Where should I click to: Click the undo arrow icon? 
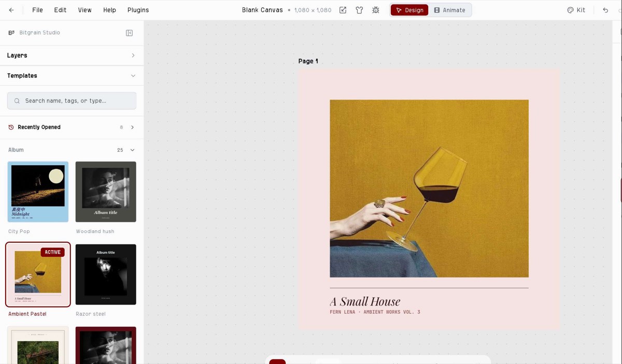tap(605, 10)
